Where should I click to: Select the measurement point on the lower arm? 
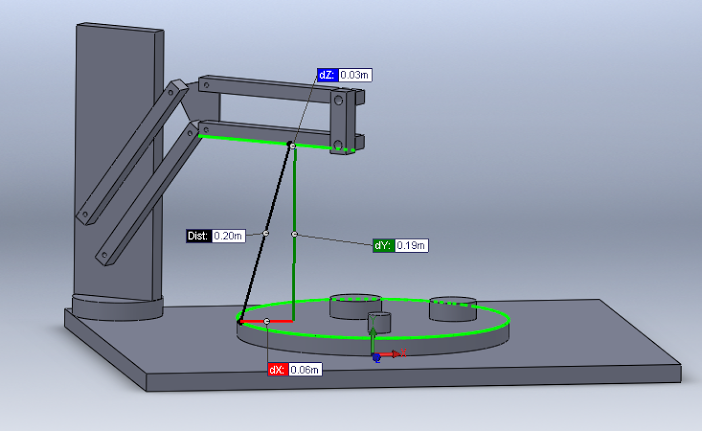click(x=292, y=145)
